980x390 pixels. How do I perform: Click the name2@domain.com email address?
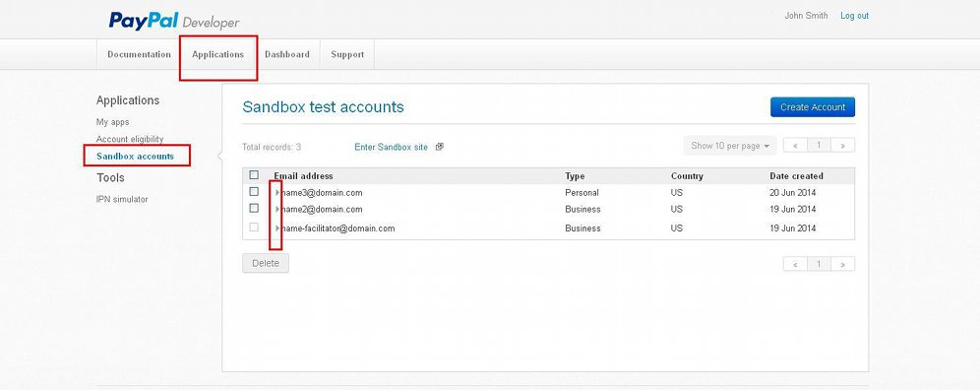click(x=321, y=209)
